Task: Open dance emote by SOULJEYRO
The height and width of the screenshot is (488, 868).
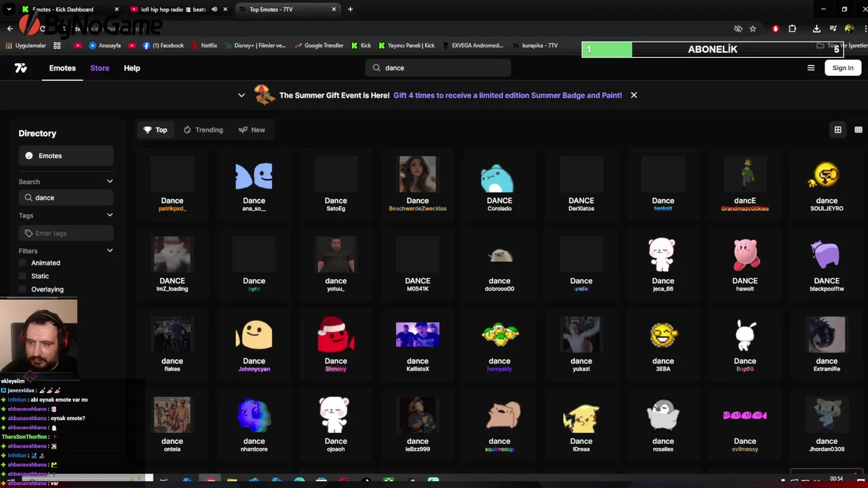Action: [827, 184]
